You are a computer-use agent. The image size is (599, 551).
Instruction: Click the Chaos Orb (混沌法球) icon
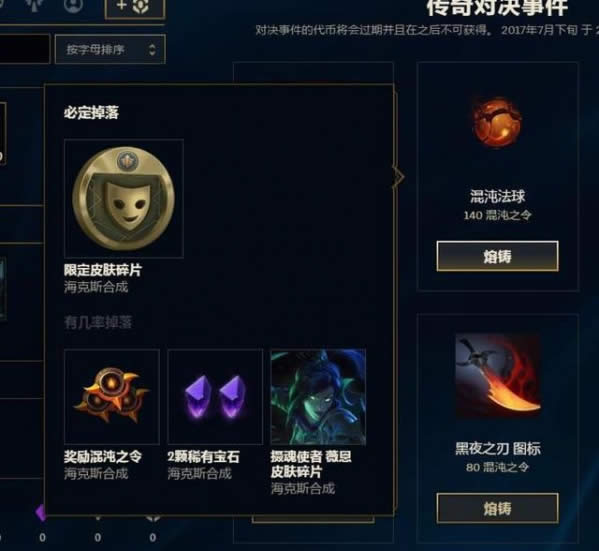(x=497, y=122)
